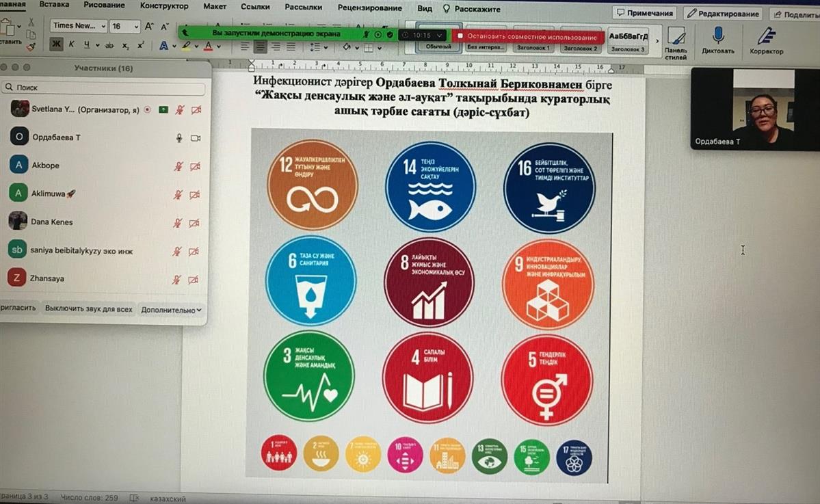Click the Dictate microphone icon
This screenshot has height=504, width=820.
click(x=717, y=36)
